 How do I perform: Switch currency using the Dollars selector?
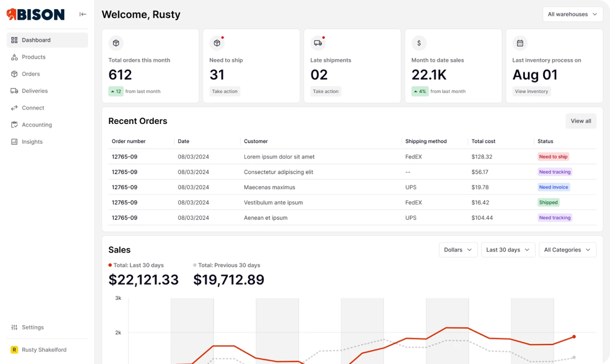(x=457, y=249)
